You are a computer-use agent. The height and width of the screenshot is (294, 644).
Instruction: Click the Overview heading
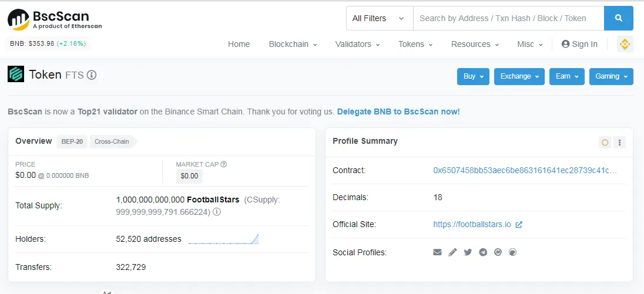(33, 141)
